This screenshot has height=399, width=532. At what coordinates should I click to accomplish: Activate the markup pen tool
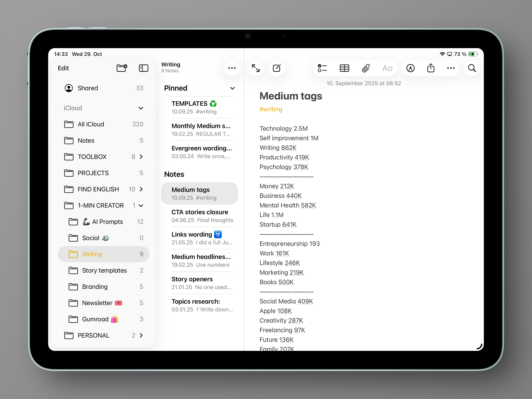pyautogui.click(x=410, y=68)
